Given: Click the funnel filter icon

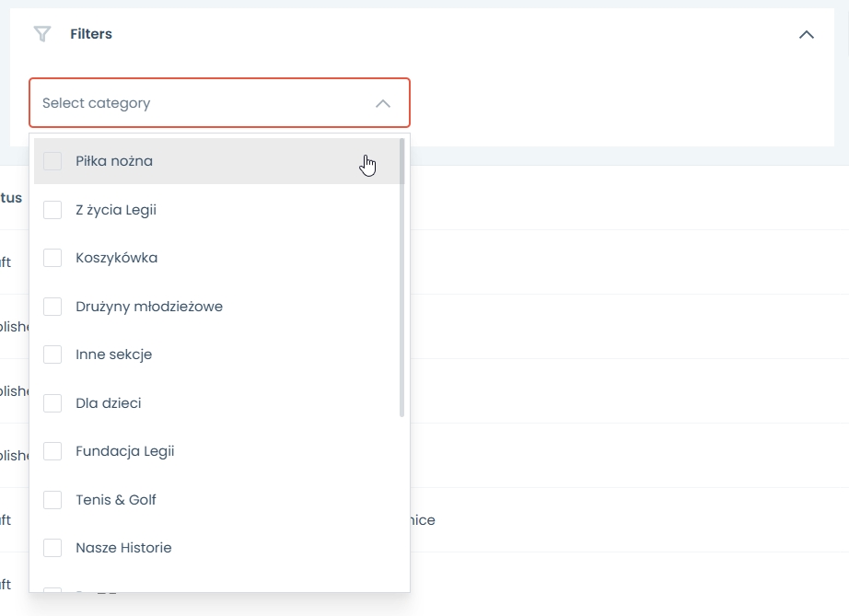Looking at the screenshot, I should [41, 34].
